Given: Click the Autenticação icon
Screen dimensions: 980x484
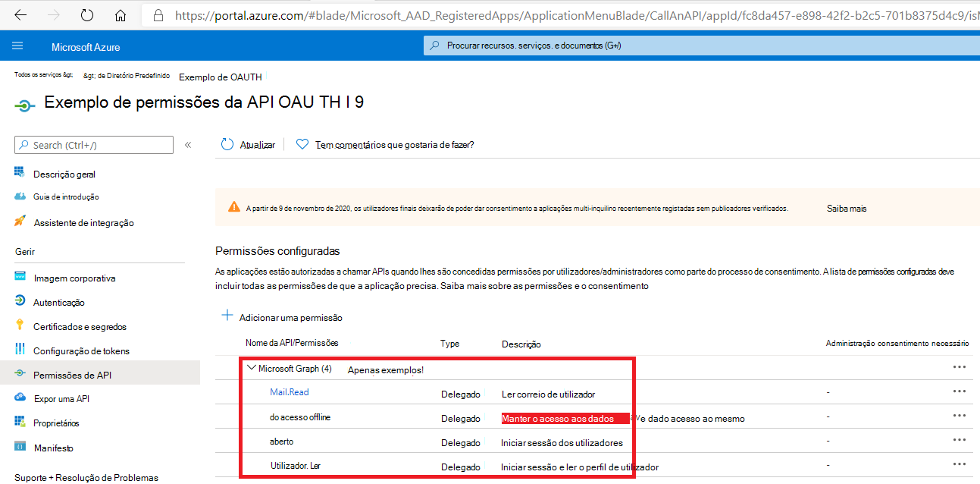Looking at the screenshot, I should point(20,301).
